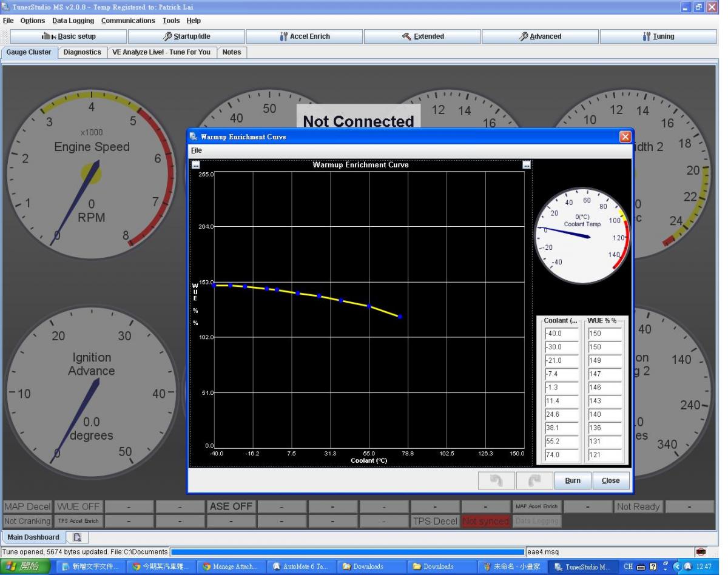728x575 pixels.
Task: Open the Advanced toolbar dropdown
Action: coord(541,36)
